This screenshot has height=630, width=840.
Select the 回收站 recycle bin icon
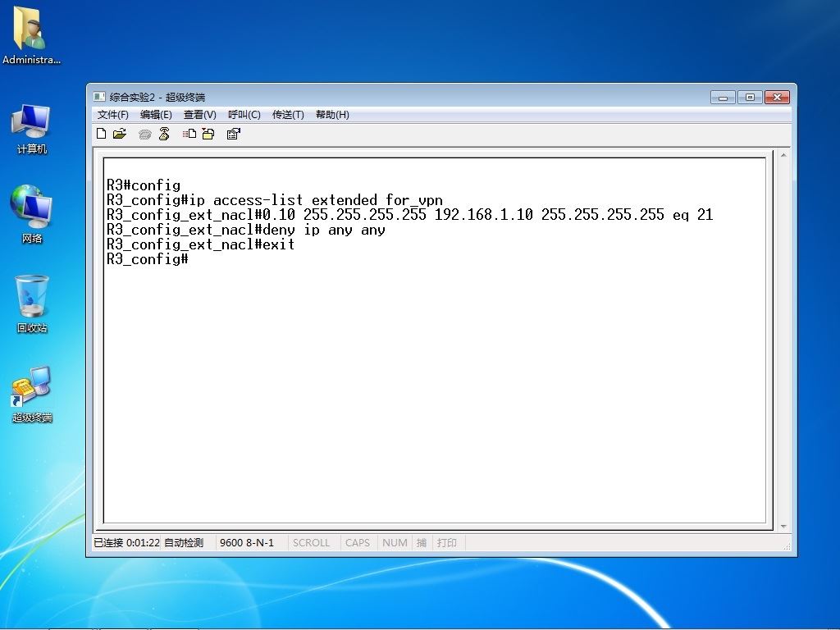32,304
